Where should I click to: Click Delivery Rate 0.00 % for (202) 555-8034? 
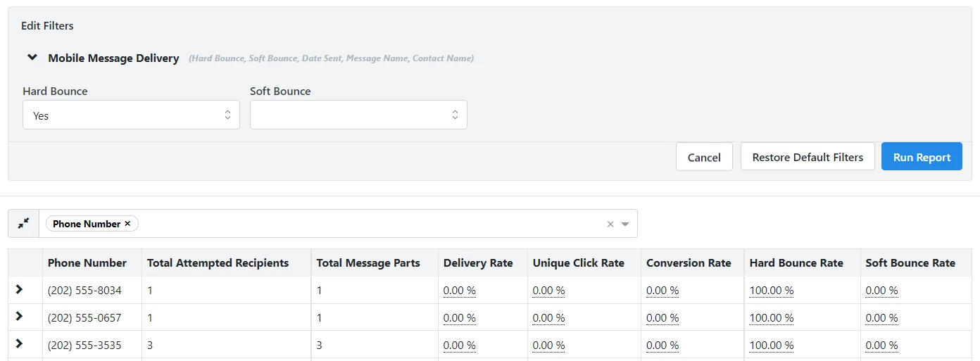point(460,290)
